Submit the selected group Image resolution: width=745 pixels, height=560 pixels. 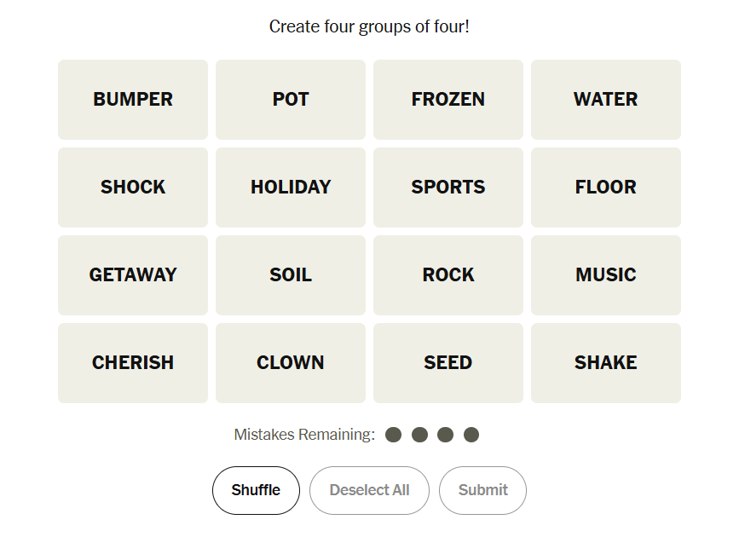pyautogui.click(x=482, y=490)
